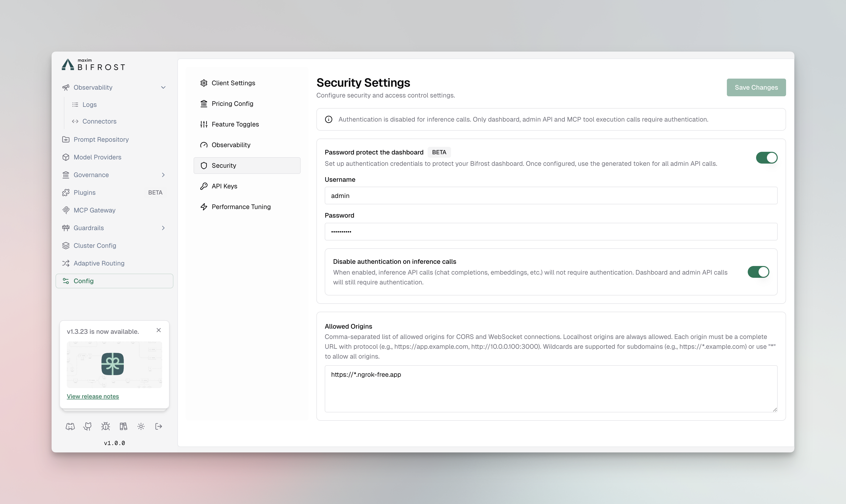The height and width of the screenshot is (504, 846).
Task: Switch to the API Keys settings tab
Action: click(225, 186)
